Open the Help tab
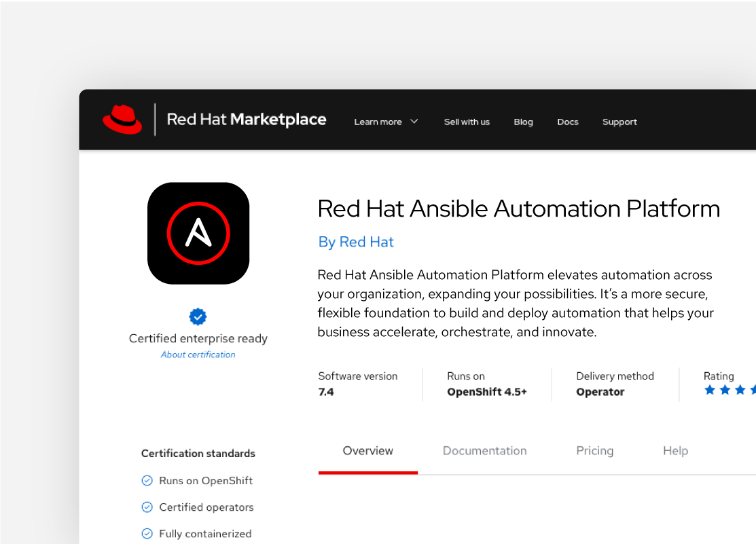This screenshot has width=756, height=544. pos(675,451)
